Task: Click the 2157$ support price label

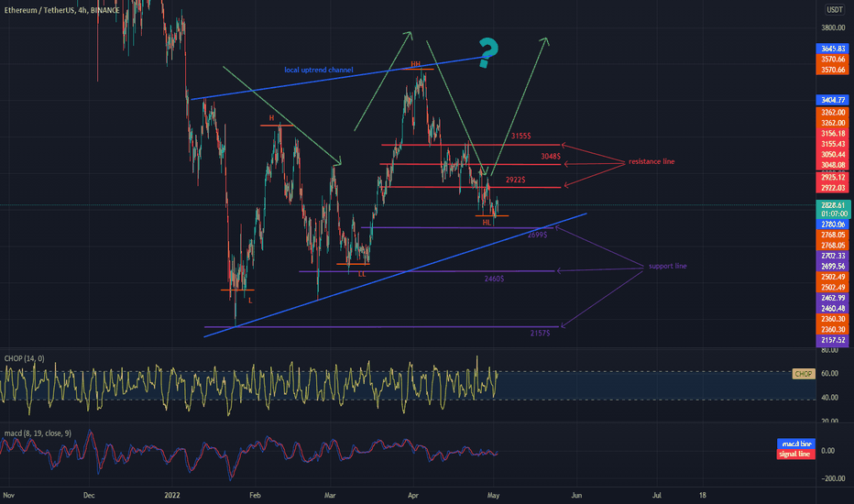Action: tap(540, 333)
